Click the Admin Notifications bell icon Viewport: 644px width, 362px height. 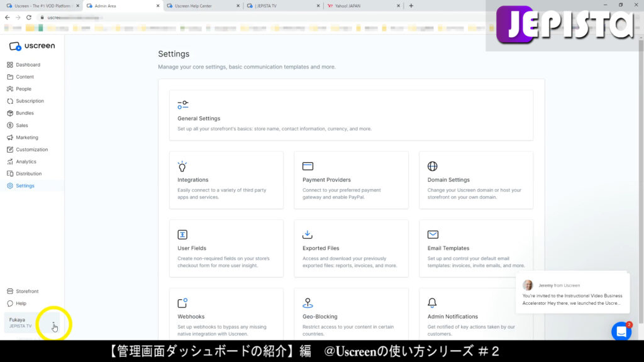(432, 303)
